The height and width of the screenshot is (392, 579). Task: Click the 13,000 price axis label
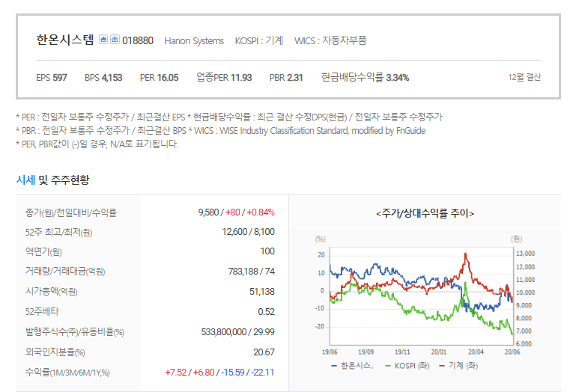click(526, 254)
